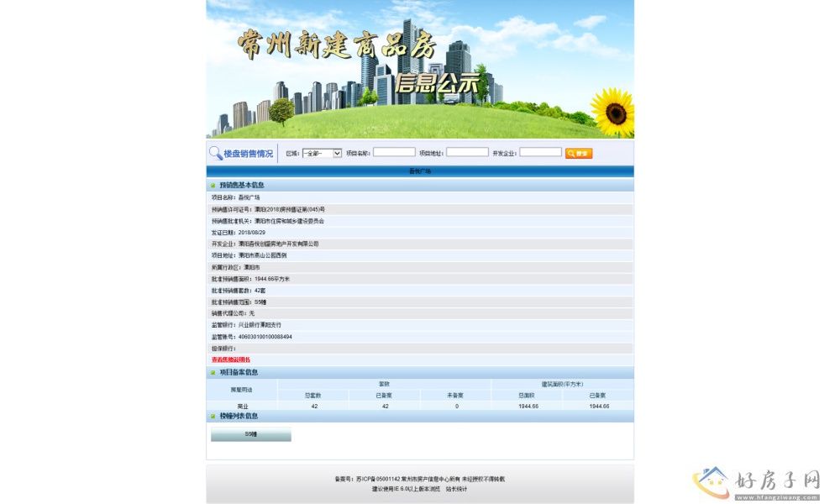The height and width of the screenshot is (504, 840).
Task: Click the 项目备案信息 section header
Action: 239,373
